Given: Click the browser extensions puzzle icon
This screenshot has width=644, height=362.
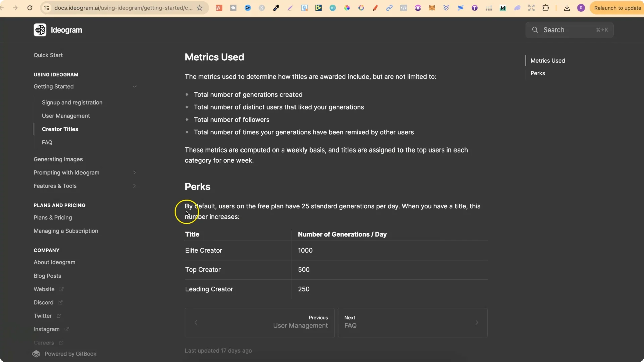Looking at the screenshot, I should [x=546, y=8].
